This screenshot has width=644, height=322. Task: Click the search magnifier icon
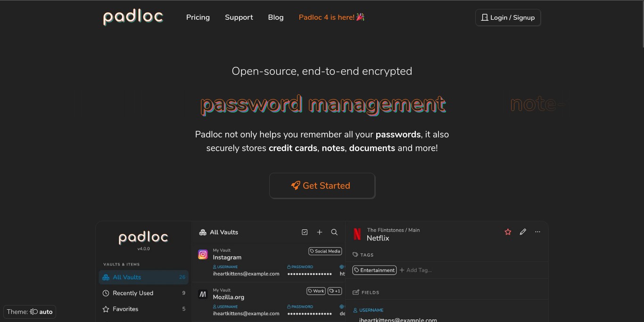click(x=334, y=232)
